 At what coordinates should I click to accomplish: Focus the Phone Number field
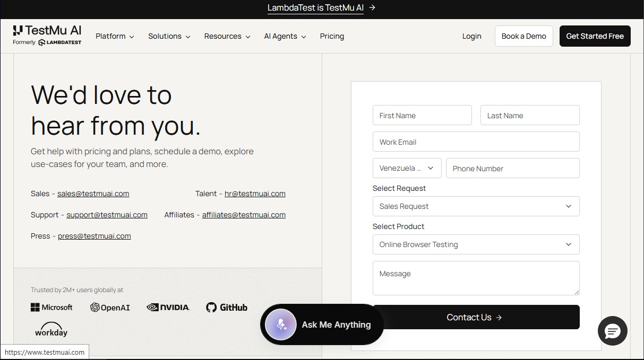(x=513, y=168)
